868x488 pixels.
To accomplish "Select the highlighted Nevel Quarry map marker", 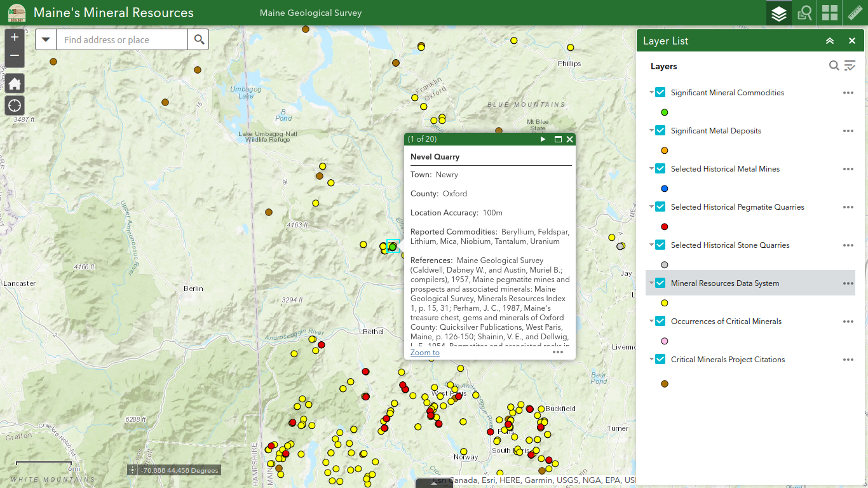I will tap(393, 247).
